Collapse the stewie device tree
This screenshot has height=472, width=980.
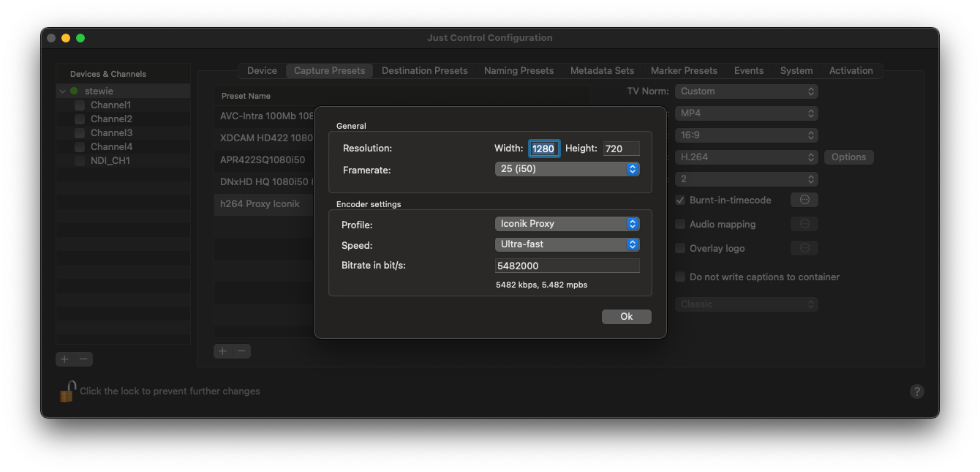(x=63, y=91)
